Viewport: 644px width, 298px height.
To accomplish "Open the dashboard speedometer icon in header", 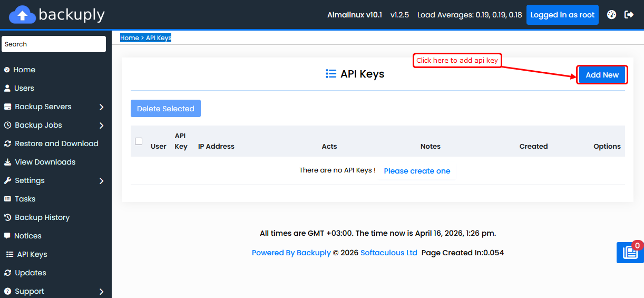I will click(611, 15).
